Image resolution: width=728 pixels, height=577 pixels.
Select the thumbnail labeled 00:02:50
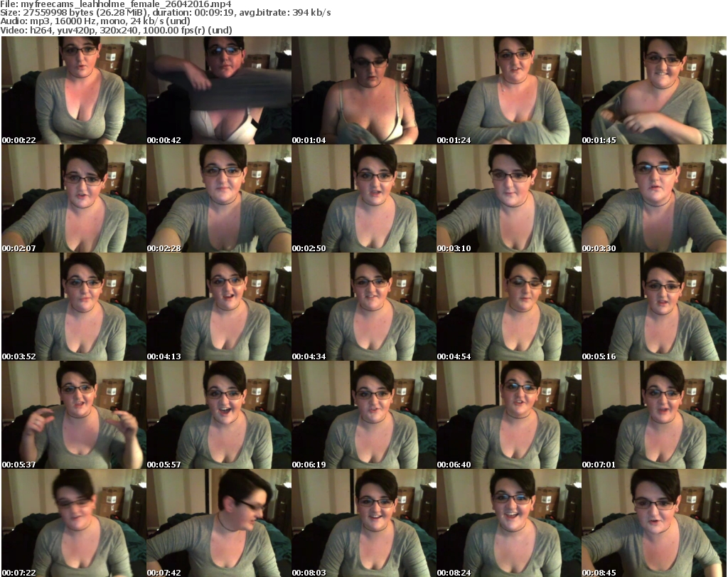point(364,198)
